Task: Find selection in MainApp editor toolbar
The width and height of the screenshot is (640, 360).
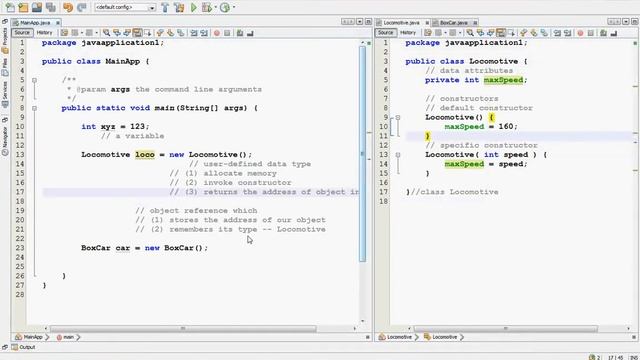Action: (x=107, y=33)
